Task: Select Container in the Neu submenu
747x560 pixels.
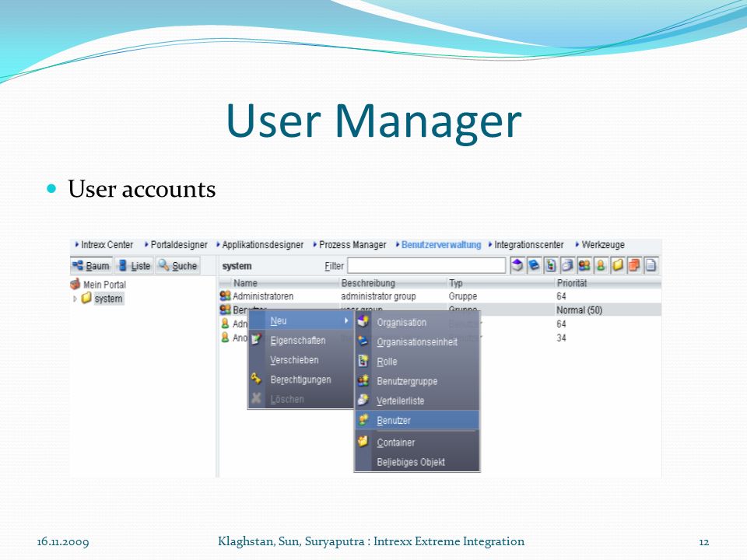Action: click(417, 442)
